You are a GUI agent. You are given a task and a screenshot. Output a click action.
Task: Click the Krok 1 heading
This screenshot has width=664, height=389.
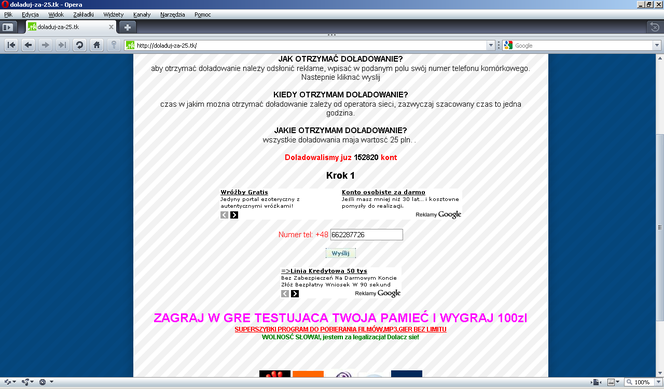(340, 175)
